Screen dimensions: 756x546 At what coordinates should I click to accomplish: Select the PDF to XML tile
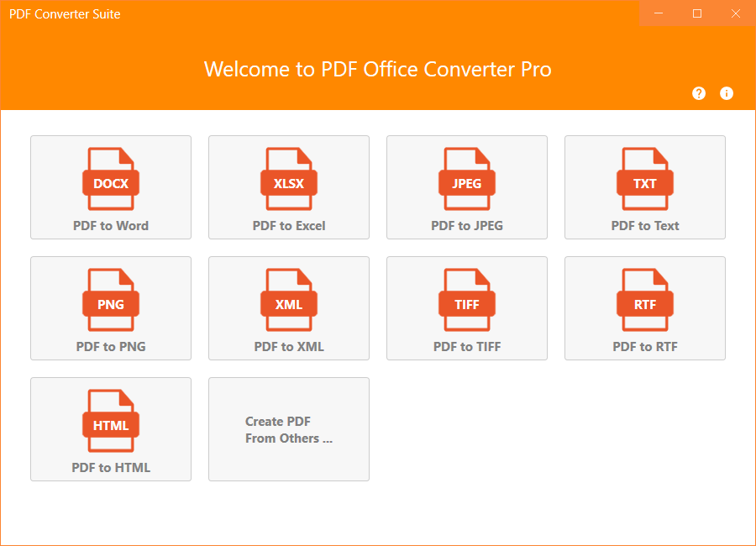(x=288, y=308)
